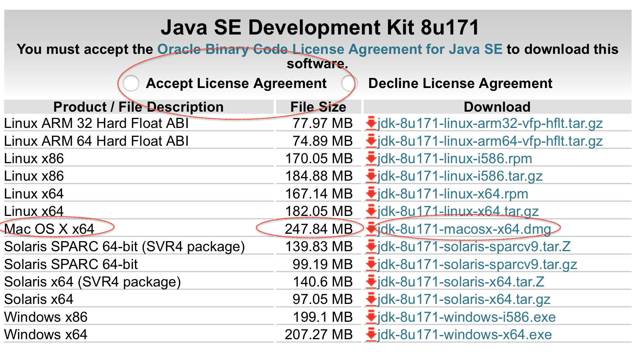
Task: Click the Download column header
Action: click(497, 107)
